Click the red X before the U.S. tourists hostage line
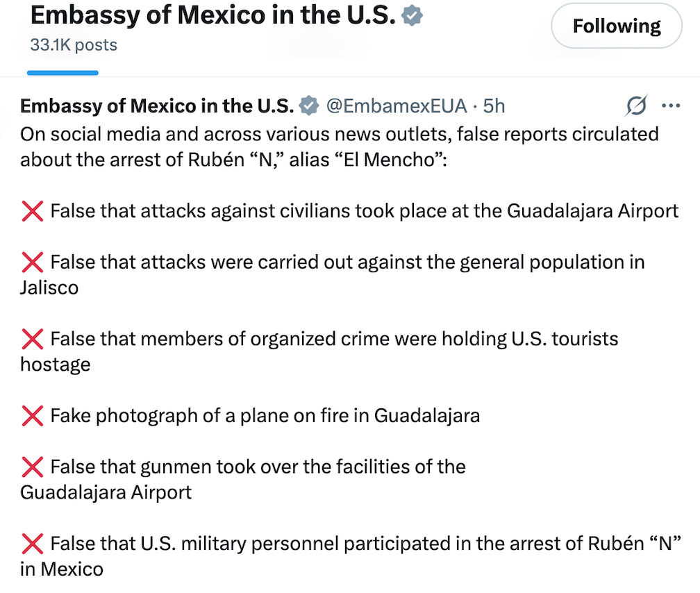Screen dimensions: 700x593 tap(33, 339)
